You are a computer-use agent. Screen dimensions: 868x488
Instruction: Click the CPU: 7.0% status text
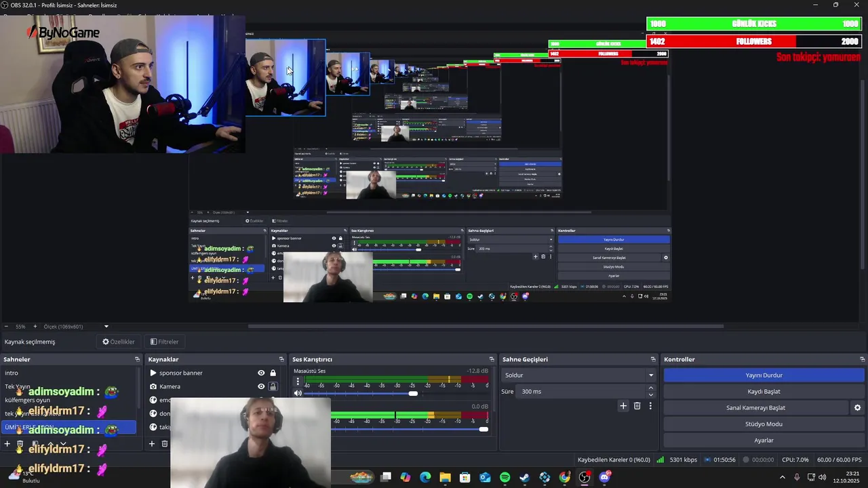[x=795, y=460]
